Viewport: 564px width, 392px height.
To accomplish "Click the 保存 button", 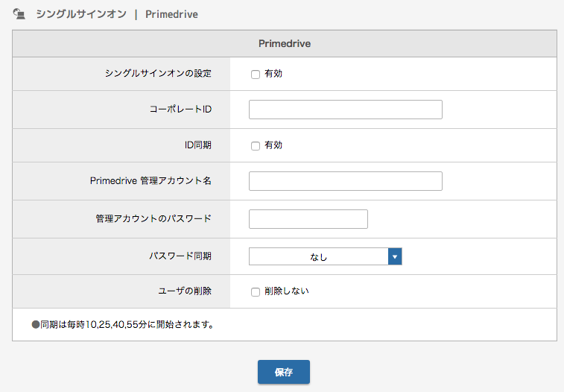I will [x=284, y=372].
